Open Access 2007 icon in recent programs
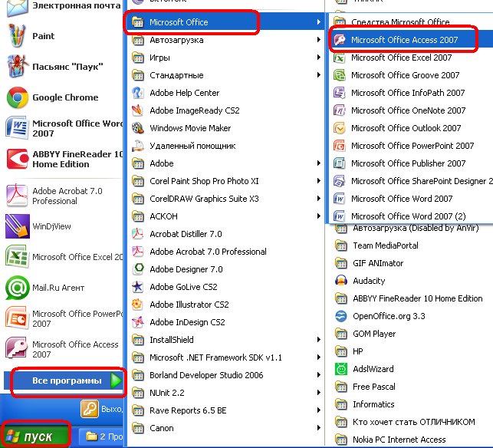This screenshot has height=448, width=493. click(17, 348)
